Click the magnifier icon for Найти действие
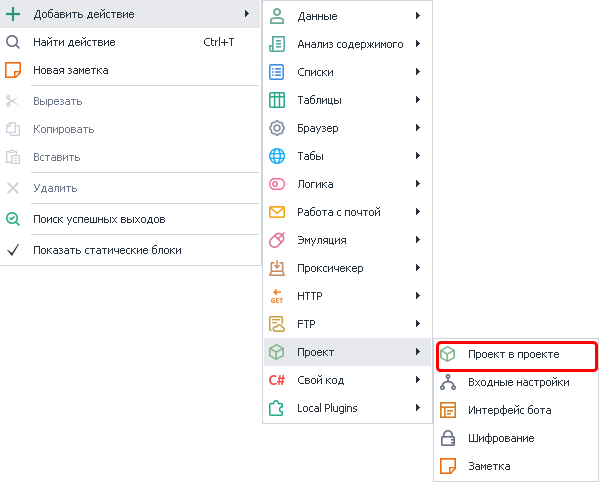This screenshot has width=604, height=488. pos(13,42)
